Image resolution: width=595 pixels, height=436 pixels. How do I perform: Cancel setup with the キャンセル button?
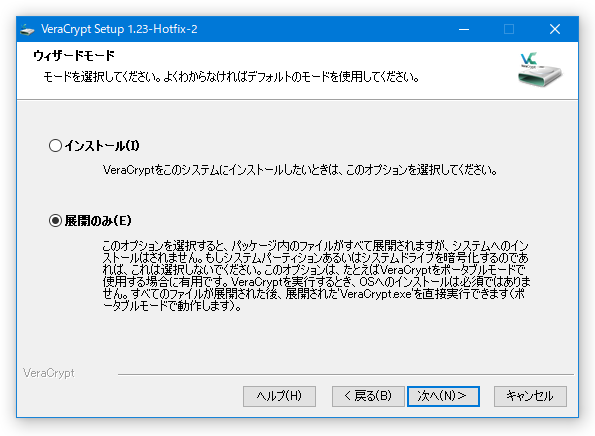tap(530, 396)
